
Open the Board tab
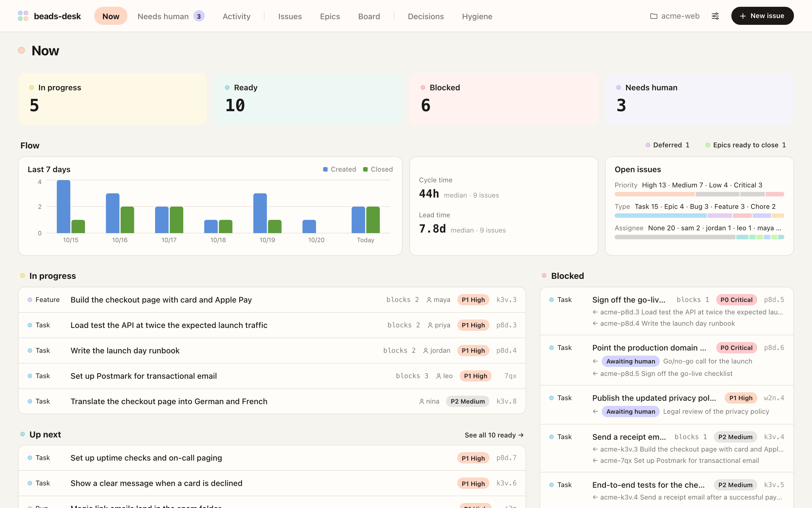(369, 16)
